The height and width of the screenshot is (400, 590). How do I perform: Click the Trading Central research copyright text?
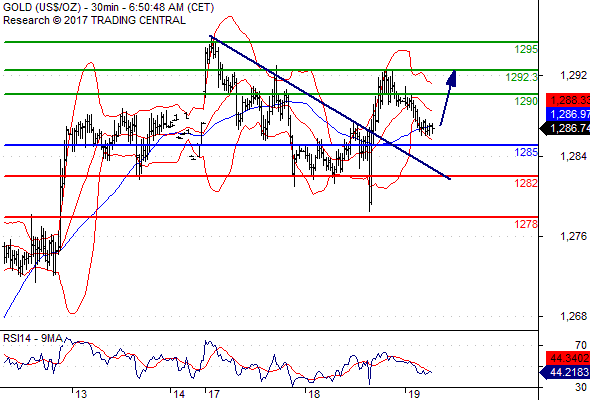(94, 20)
